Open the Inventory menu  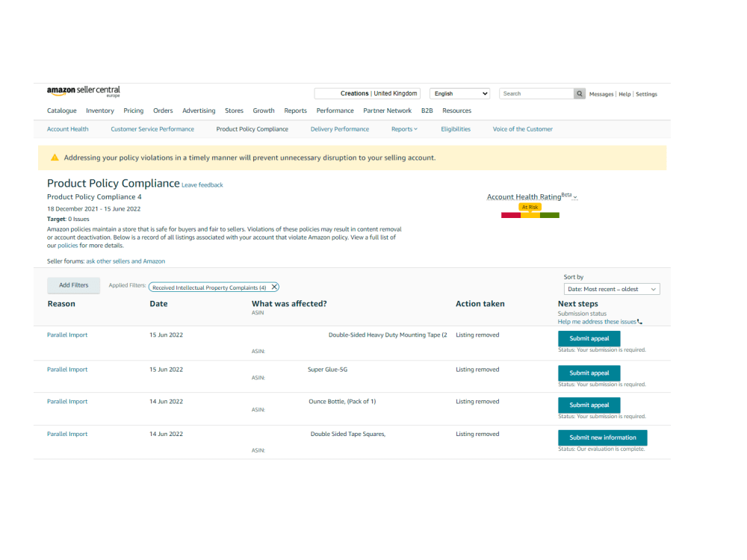tap(100, 111)
